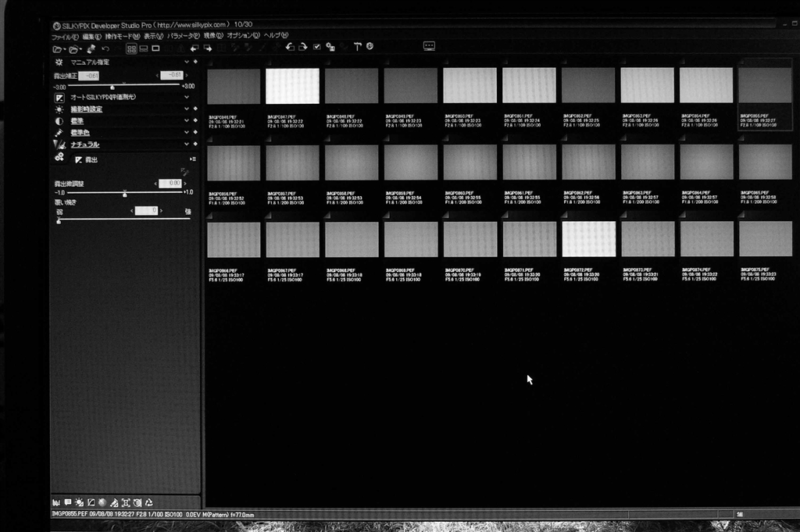Image resolution: width=800 pixels, height=532 pixels.
Task: Rotate image counterclockwise from the toolbar
Action: [290, 47]
